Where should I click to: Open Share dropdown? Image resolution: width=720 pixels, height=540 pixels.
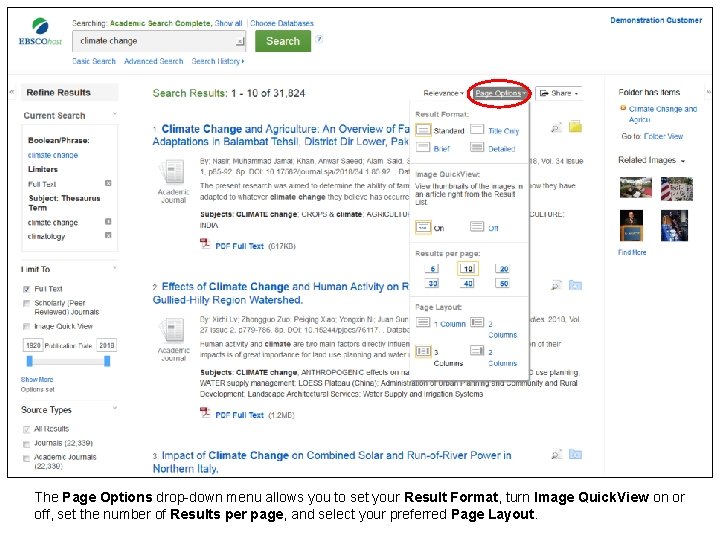pos(558,93)
